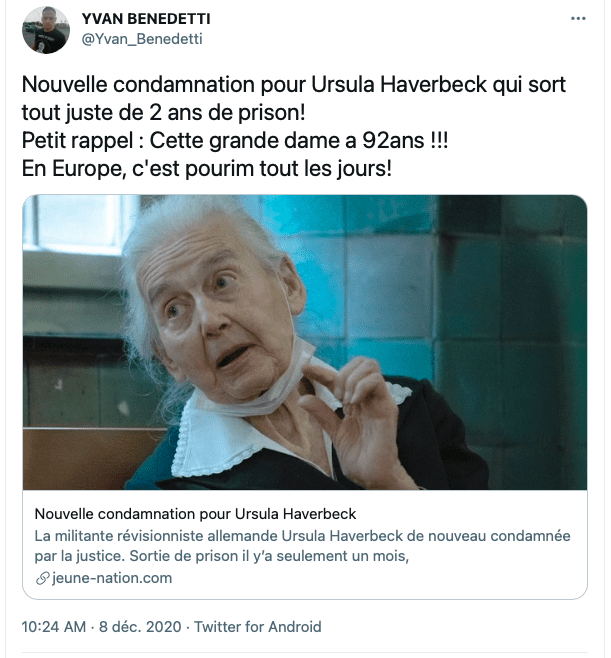Click the 10:24 AM timestamp

point(54,627)
